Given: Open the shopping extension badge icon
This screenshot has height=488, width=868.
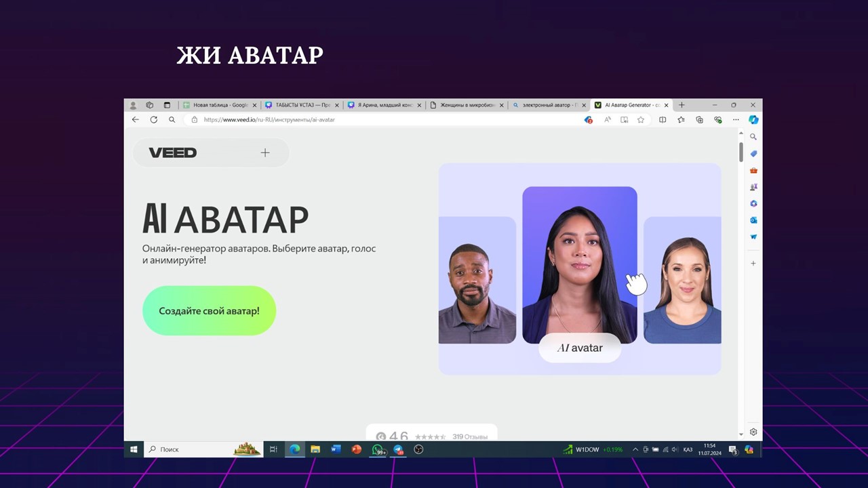Looking at the screenshot, I should (588, 119).
